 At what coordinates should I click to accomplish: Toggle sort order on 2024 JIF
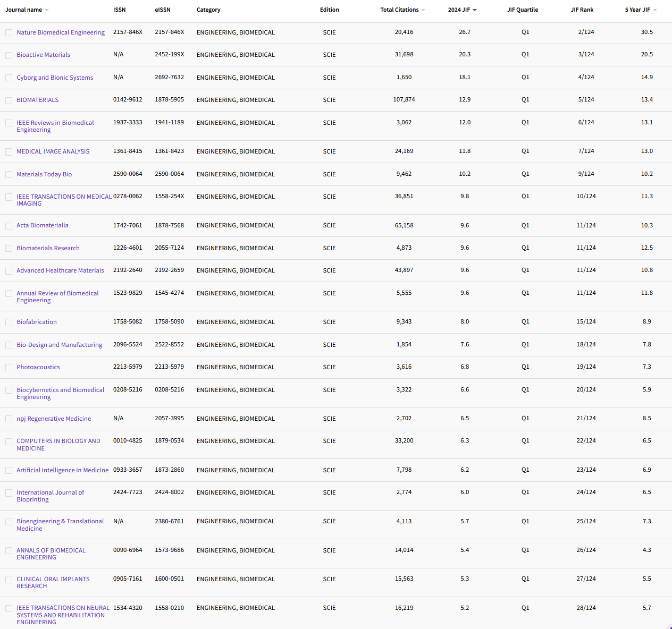[x=458, y=10]
